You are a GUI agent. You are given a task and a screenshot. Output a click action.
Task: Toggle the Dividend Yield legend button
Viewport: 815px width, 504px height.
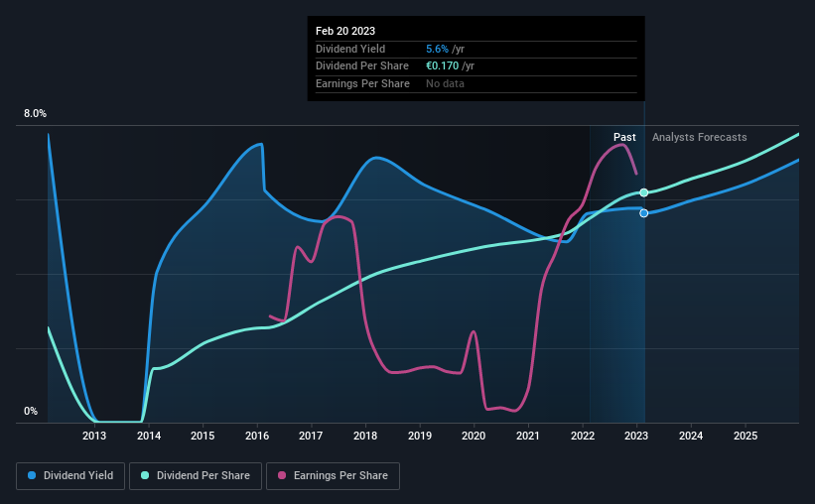(x=70, y=476)
